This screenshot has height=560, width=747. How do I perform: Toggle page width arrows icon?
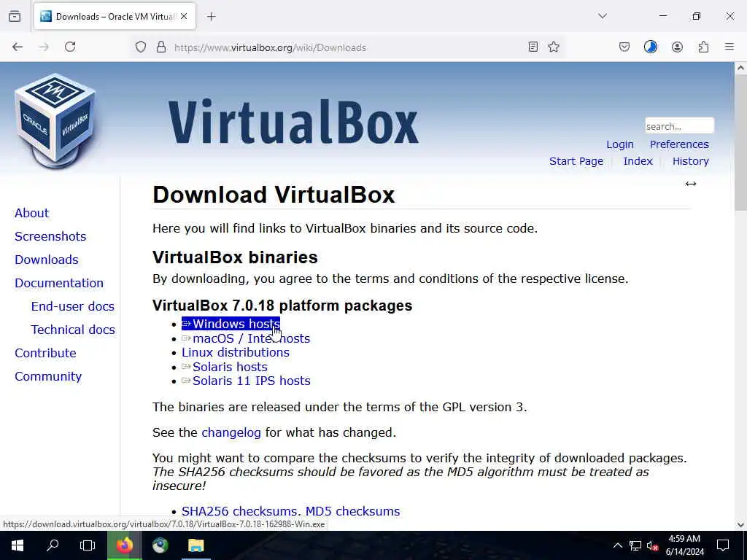pyautogui.click(x=691, y=184)
